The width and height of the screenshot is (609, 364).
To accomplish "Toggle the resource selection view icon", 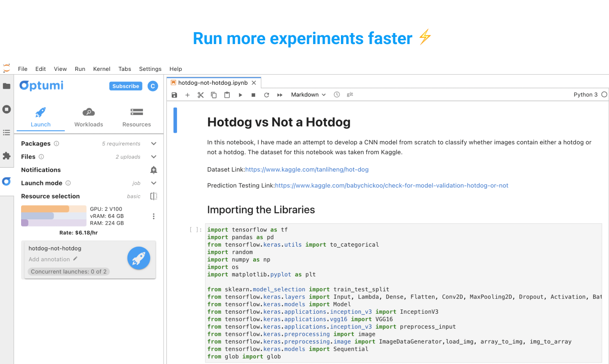I will (x=153, y=196).
